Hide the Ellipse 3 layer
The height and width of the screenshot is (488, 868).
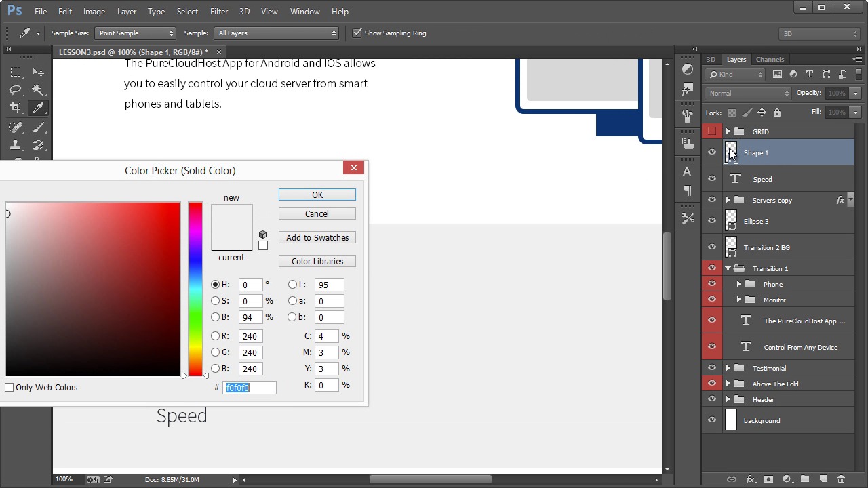pos(712,221)
